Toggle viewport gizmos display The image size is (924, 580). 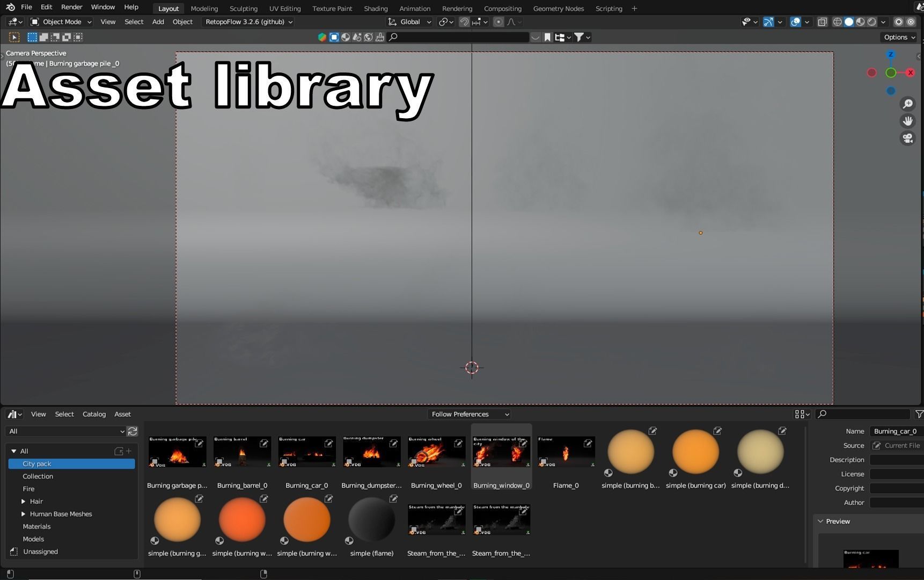768,22
